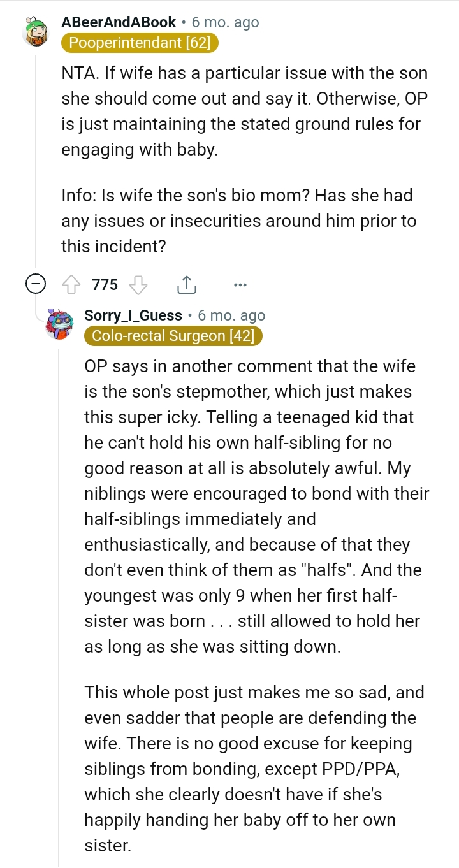Downvote ABeerAndABook's comment
459x868 pixels.
[x=138, y=285]
